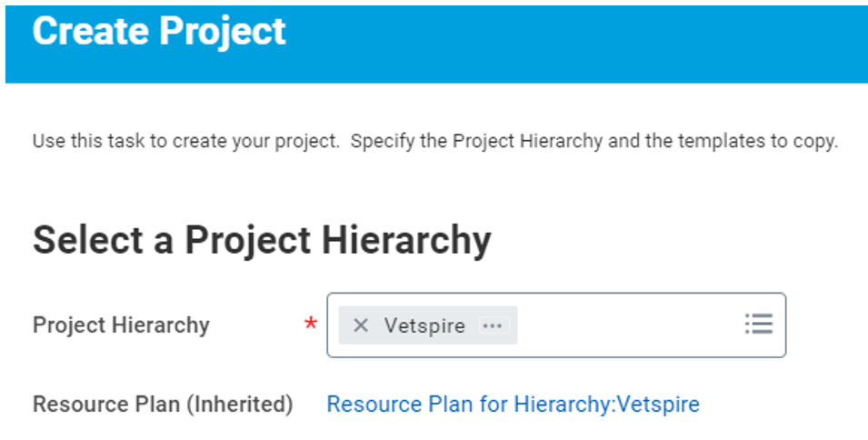Click the word "(Inherited)" in the label

[239, 404]
